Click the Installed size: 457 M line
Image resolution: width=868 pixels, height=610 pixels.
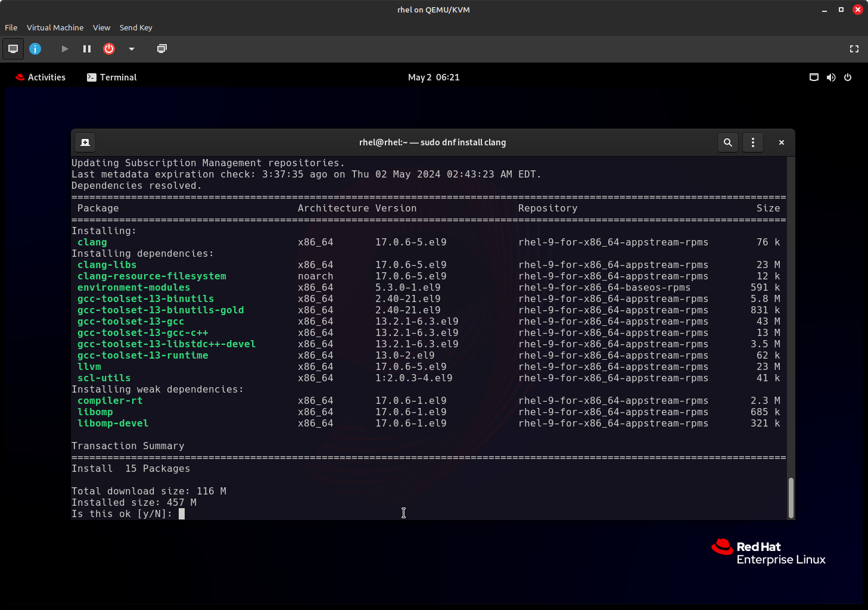point(134,503)
